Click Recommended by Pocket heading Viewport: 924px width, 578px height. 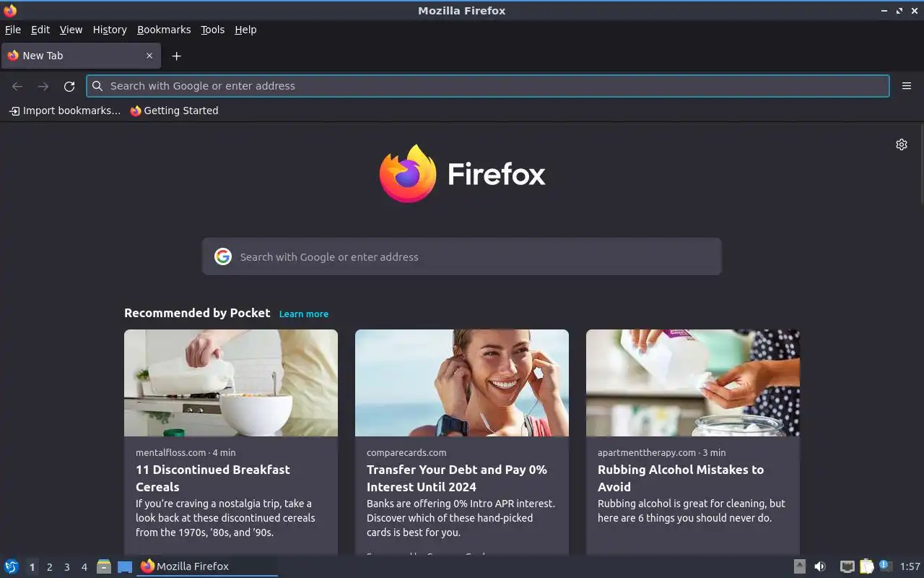197,313
